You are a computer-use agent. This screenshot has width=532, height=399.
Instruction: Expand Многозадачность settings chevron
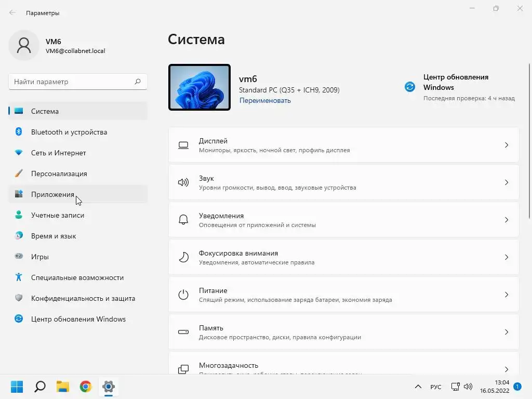(506, 369)
